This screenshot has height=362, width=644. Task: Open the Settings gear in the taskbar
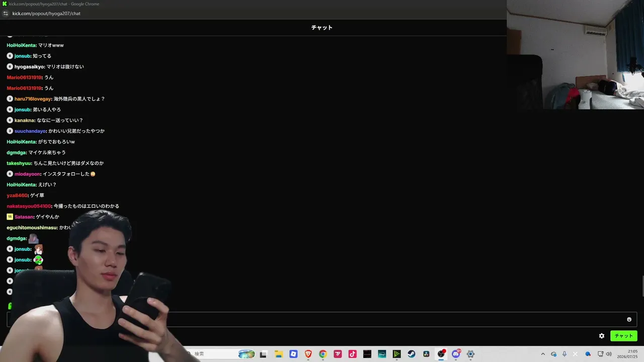pyautogui.click(x=470, y=354)
